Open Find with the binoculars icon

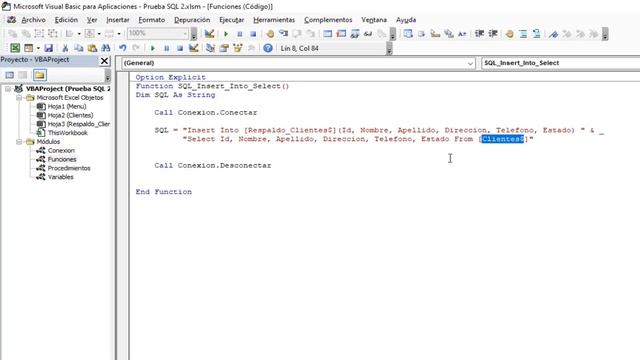tap(106, 48)
